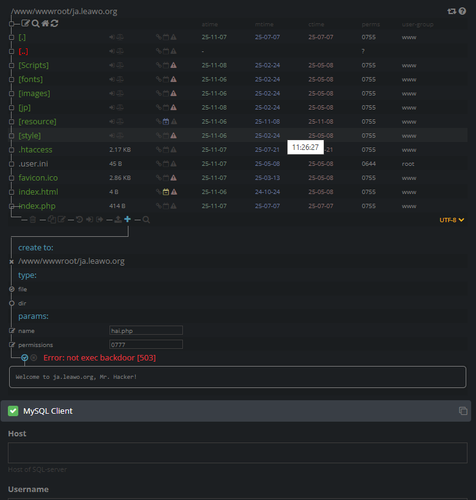Image resolution: width=476 pixels, height=500 pixels.
Task: Click the user-group column header
Action: (418, 25)
